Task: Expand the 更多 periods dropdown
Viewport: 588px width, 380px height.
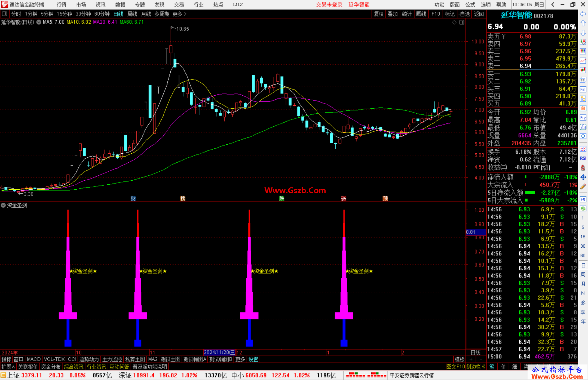Action: [x=179, y=14]
